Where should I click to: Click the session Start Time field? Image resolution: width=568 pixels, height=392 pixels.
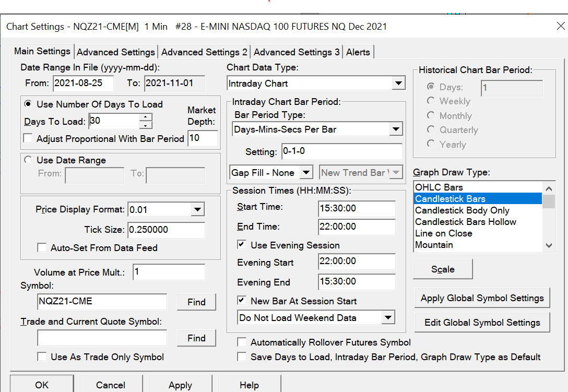click(x=357, y=209)
